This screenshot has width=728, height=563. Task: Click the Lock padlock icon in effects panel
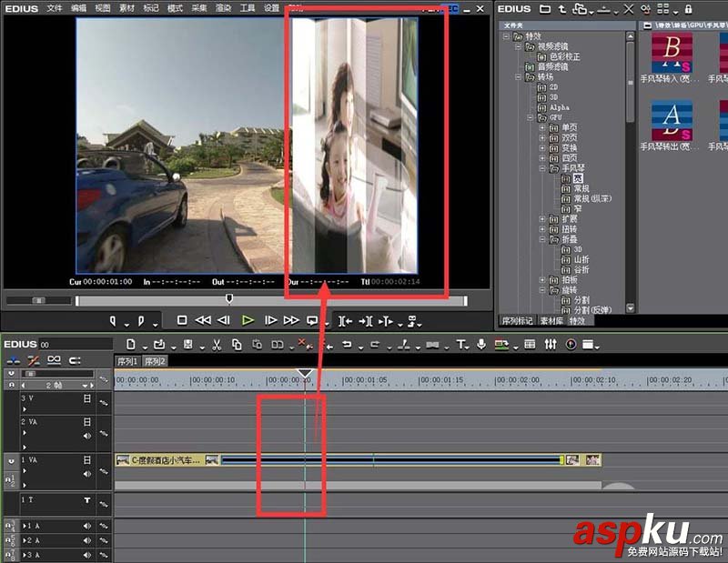pos(688,9)
